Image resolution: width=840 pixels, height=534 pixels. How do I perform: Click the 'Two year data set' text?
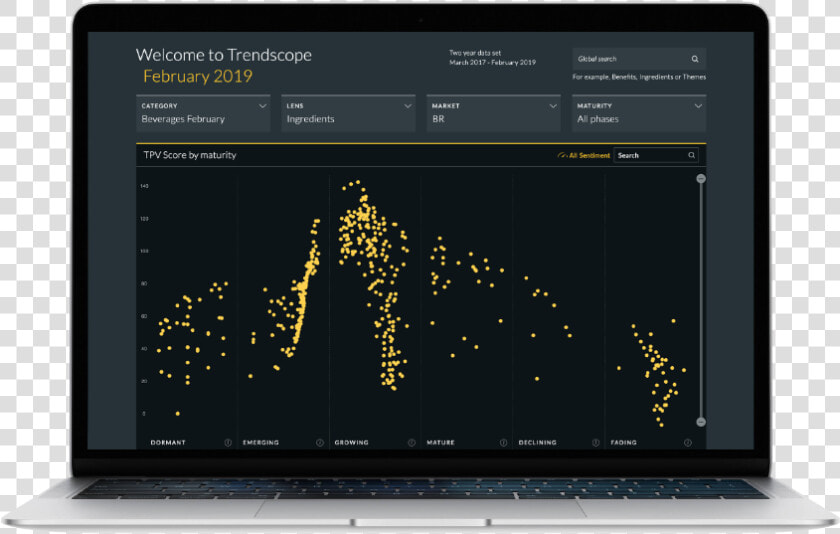pyautogui.click(x=475, y=53)
